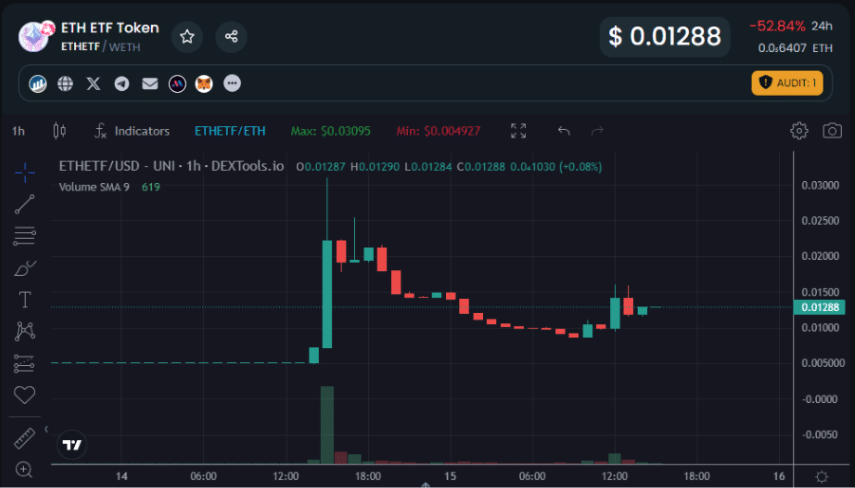
Task: Open the Indicators menu
Action: pyautogui.click(x=132, y=131)
